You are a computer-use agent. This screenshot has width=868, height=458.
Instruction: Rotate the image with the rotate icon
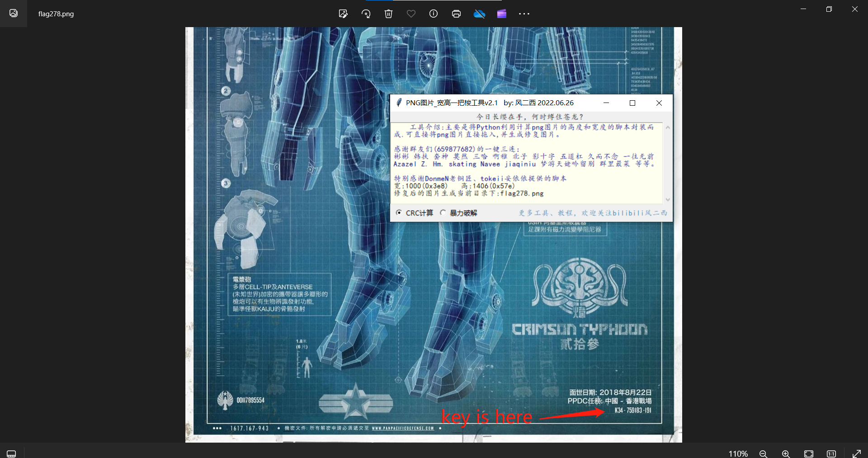point(366,14)
